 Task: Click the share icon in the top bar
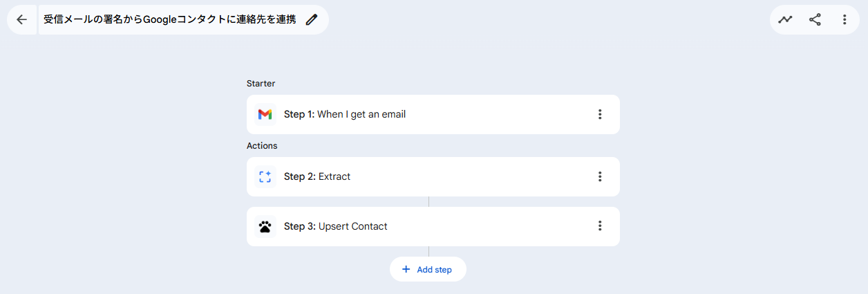[815, 19]
